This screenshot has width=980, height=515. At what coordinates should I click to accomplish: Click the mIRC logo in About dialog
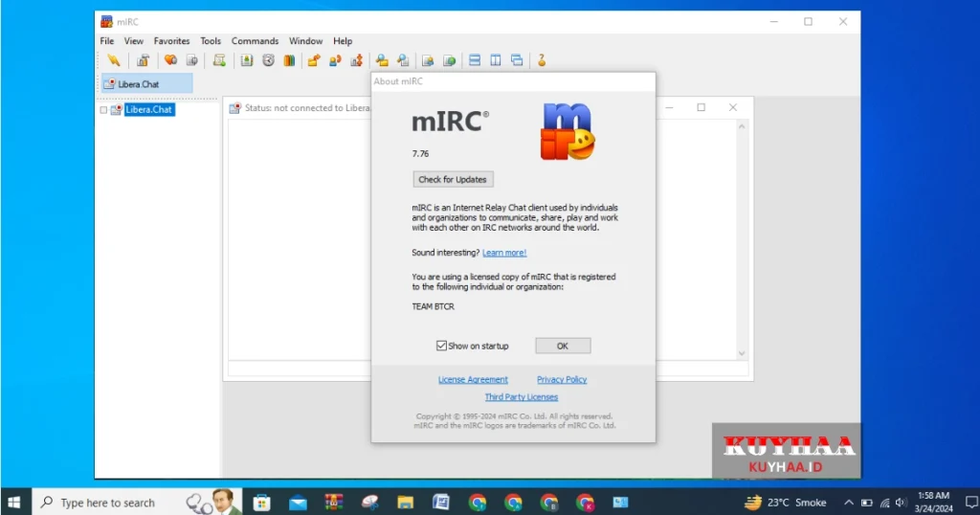click(568, 131)
